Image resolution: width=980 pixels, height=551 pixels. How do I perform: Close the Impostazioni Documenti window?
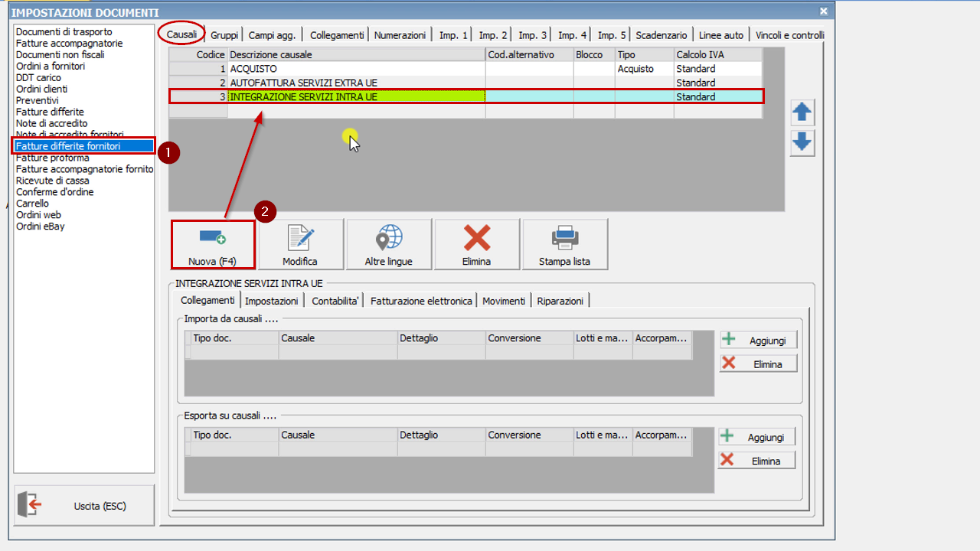pyautogui.click(x=824, y=11)
